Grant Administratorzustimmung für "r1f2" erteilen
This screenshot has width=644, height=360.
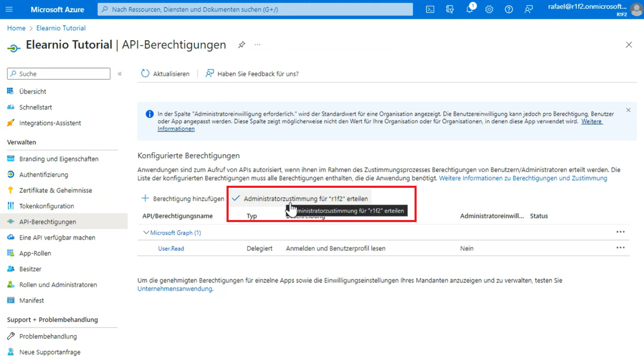pos(300,198)
